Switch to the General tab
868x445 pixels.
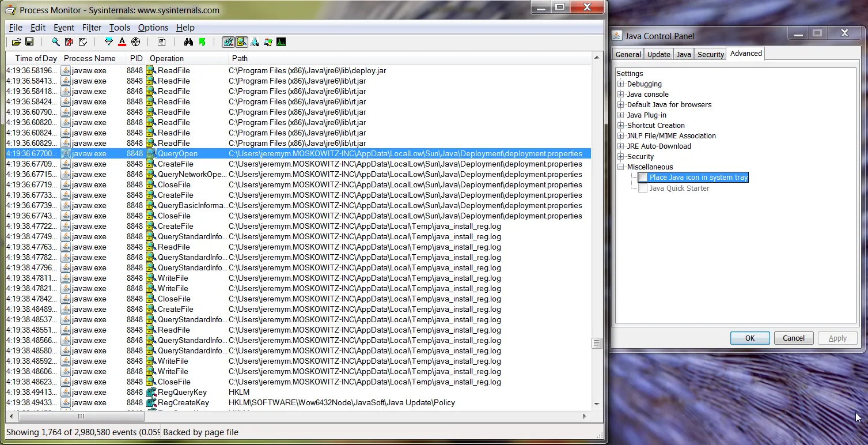click(x=628, y=54)
